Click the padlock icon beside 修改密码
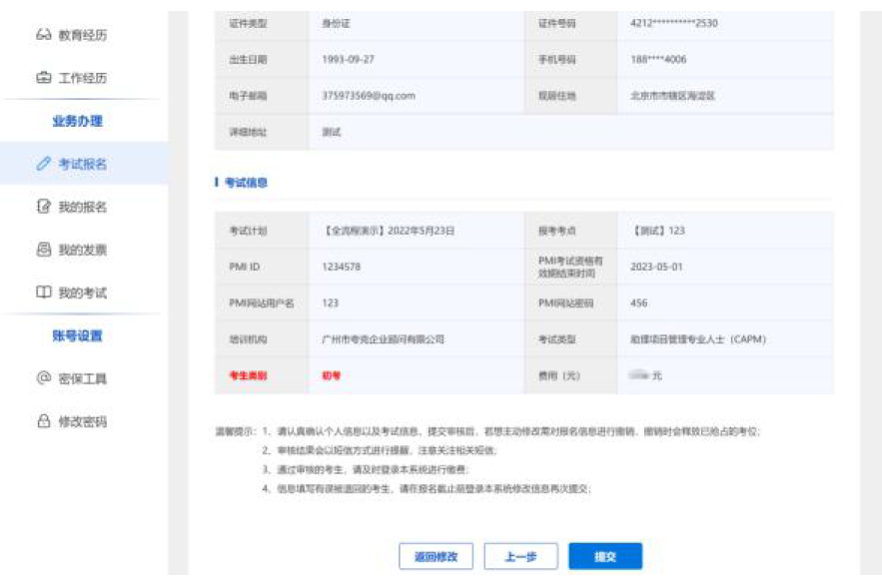 coord(43,421)
